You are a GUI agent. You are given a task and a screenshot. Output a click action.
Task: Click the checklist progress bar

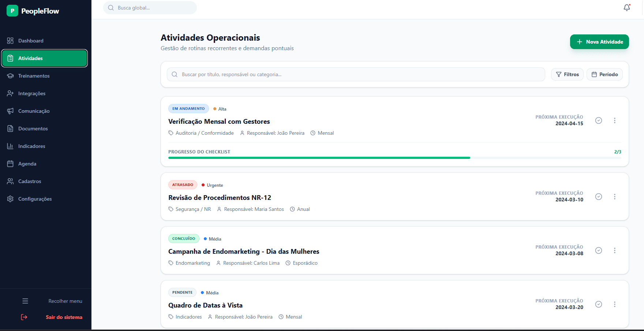point(395,158)
